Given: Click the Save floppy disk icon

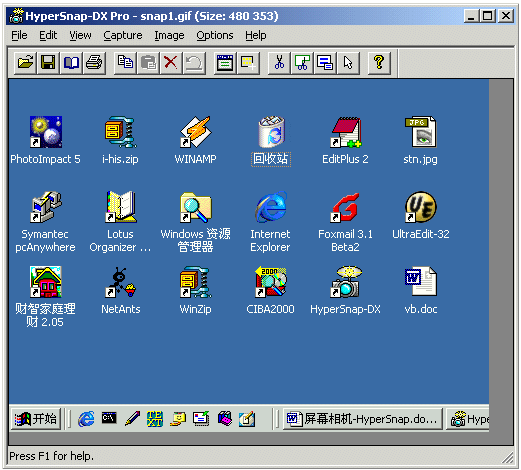Looking at the screenshot, I should click(48, 62).
